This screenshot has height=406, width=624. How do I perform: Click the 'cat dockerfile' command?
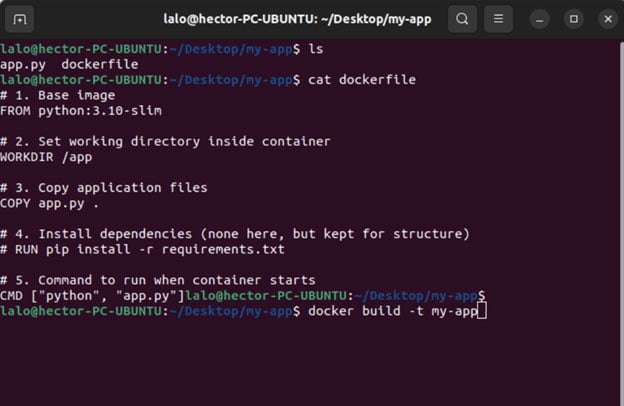coord(362,80)
